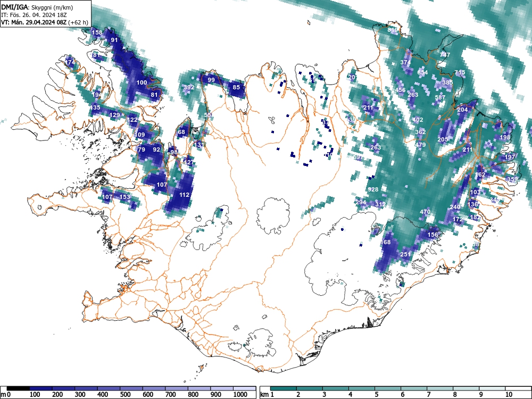Image resolution: width=532 pixels, height=399 pixels.
Task: Click the 5 label on the km legend
Action: coord(376,395)
